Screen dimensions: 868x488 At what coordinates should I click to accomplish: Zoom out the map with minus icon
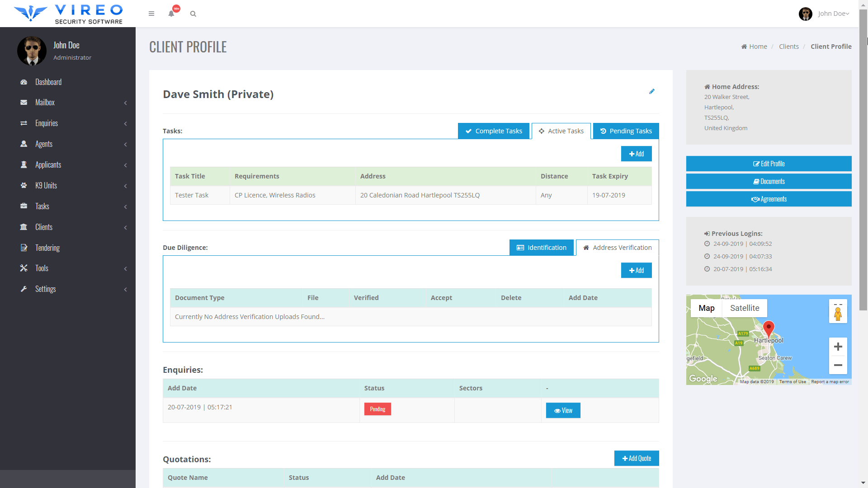pos(838,365)
